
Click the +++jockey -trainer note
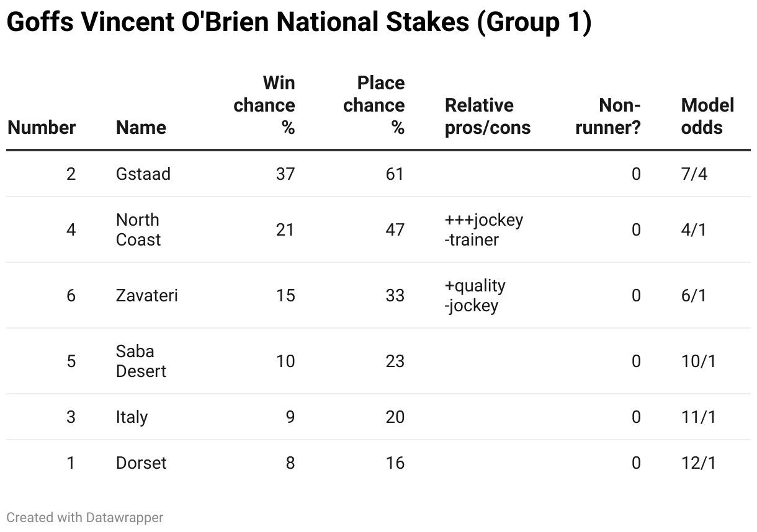pos(484,229)
